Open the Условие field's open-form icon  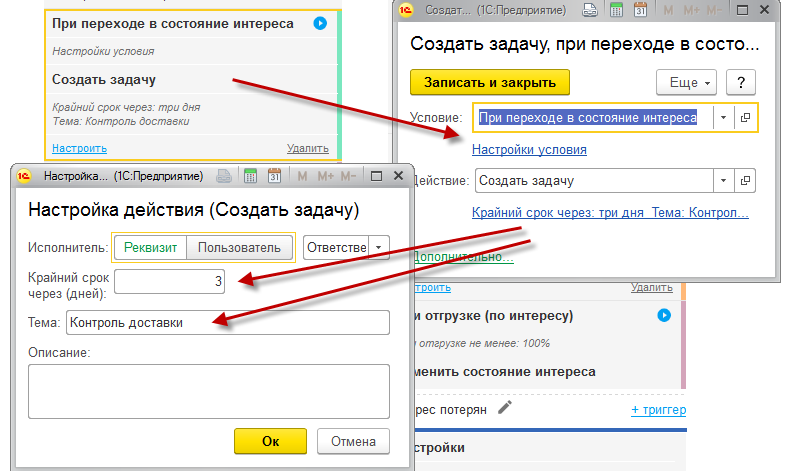click(745, 117)
